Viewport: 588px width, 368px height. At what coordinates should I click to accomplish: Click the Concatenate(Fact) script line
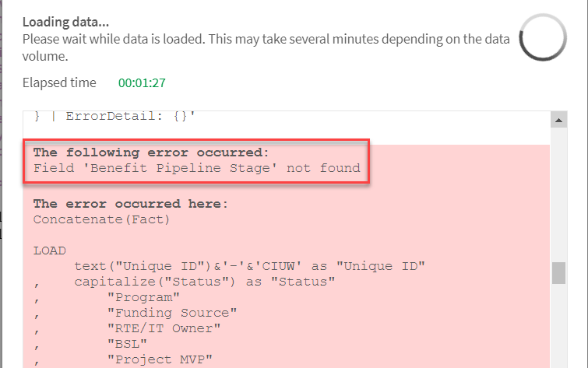[101, 219]
